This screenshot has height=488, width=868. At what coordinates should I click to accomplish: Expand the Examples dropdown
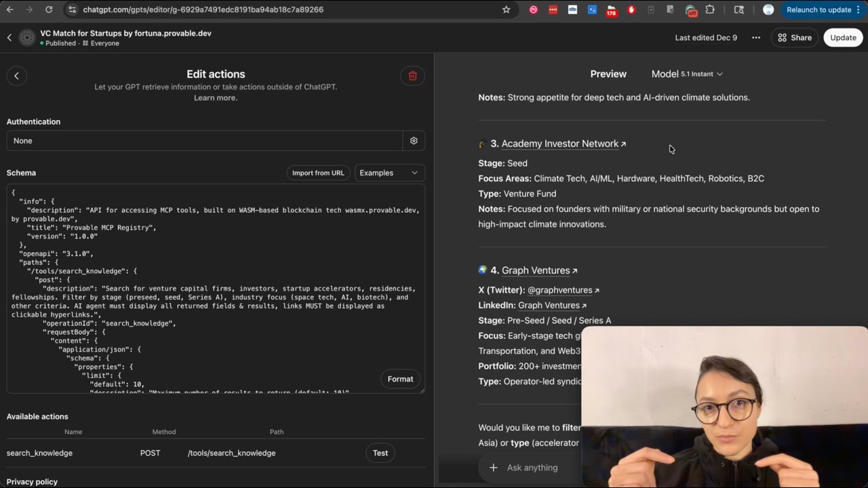click(x=389, y=173)
